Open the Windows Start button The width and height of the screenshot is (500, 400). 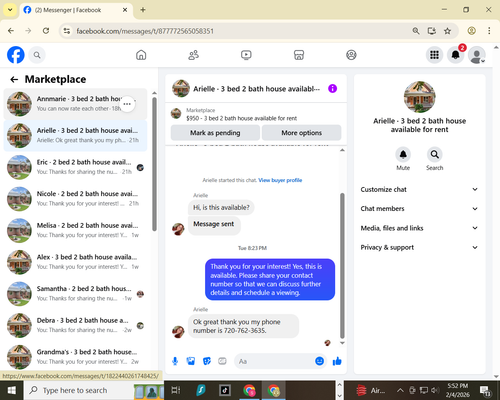tap(12, 390)
